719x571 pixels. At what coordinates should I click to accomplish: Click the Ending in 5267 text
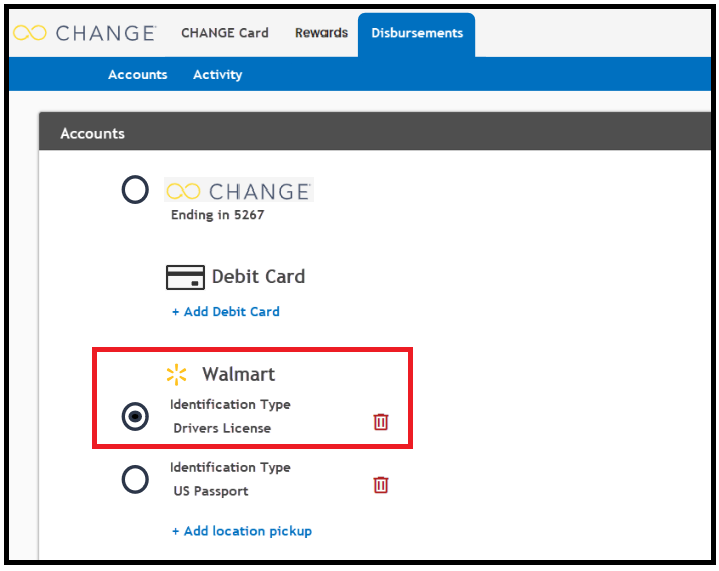coord(217,215)
